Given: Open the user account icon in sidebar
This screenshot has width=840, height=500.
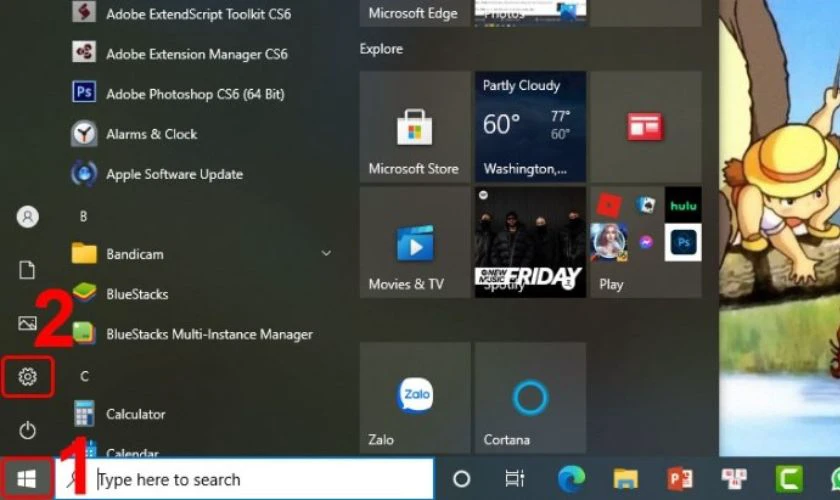Looking at the screenshot, I should [x=27, y=217].
